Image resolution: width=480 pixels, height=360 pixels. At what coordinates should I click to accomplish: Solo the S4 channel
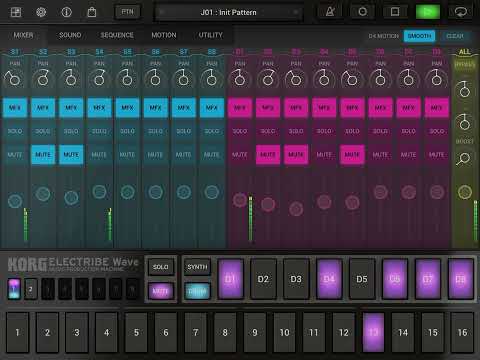(x=99, y=131)
